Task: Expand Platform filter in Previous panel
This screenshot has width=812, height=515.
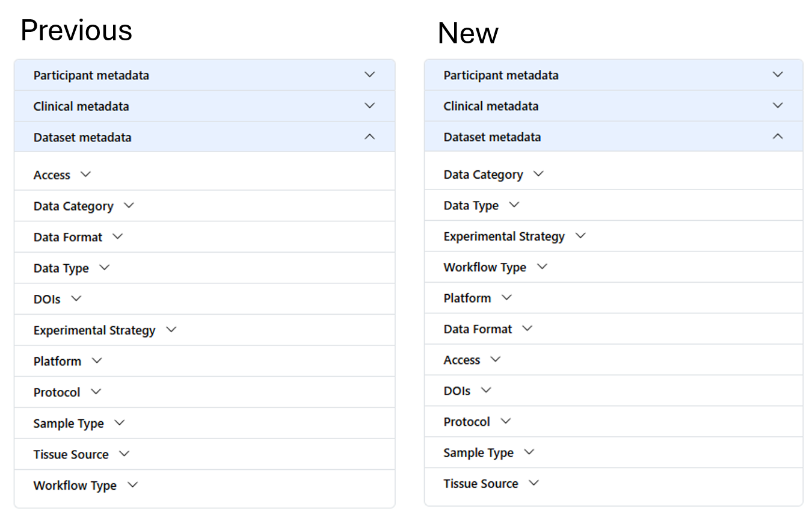Action: (97, 361)
